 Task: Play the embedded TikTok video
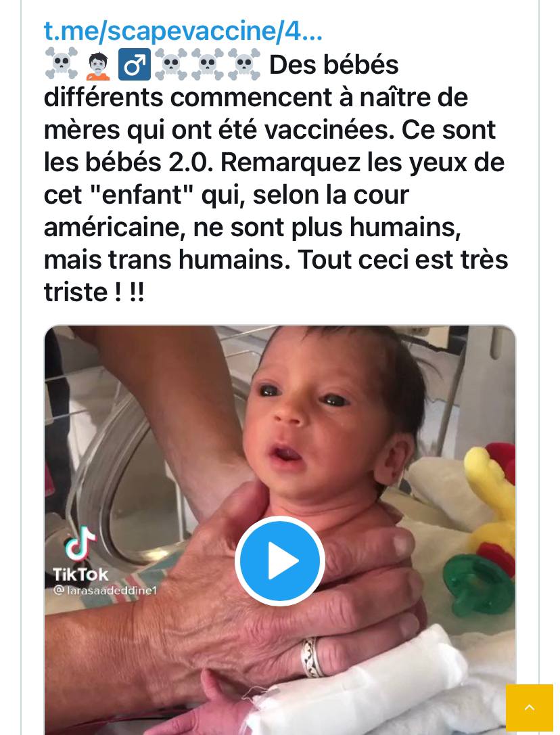(280, 560)
